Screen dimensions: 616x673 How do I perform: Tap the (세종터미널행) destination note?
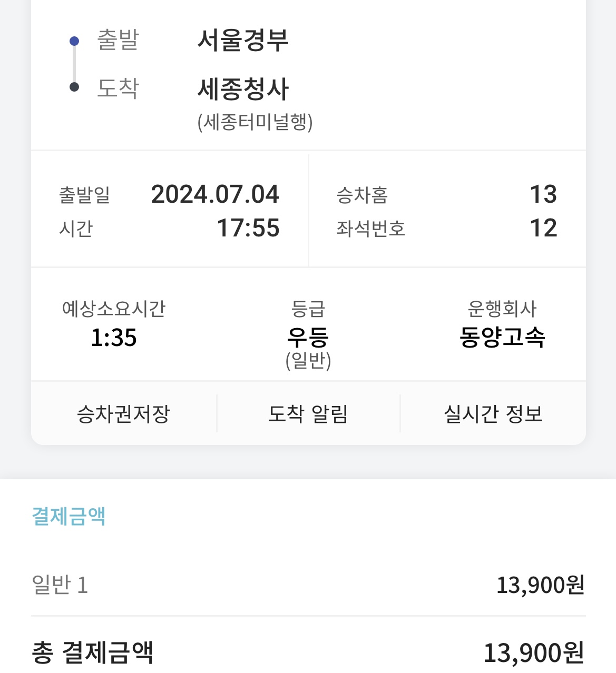click(x=255, y=122)
